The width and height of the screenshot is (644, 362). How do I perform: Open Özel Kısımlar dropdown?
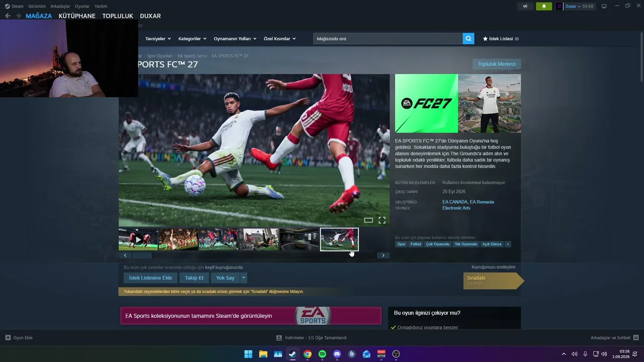point(280,39)
